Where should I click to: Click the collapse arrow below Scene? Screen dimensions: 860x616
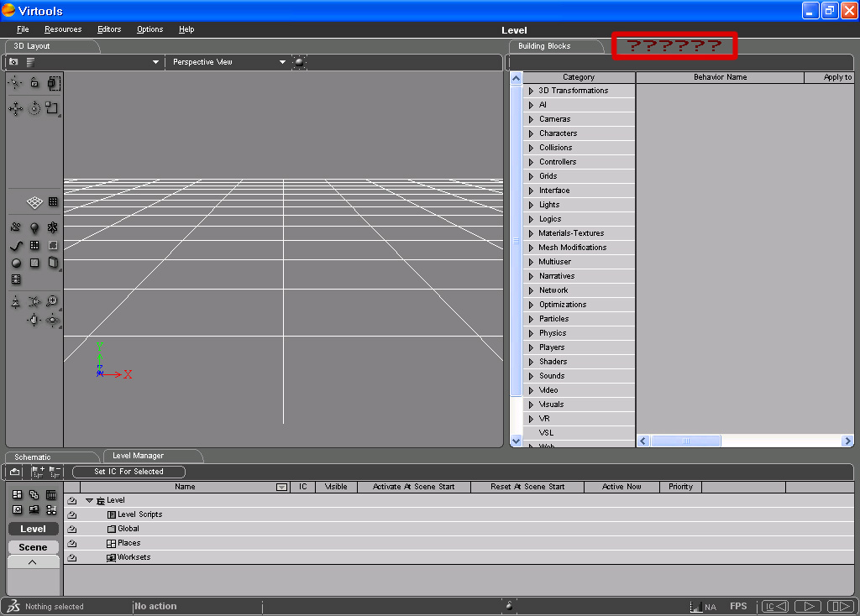point(33,561)
